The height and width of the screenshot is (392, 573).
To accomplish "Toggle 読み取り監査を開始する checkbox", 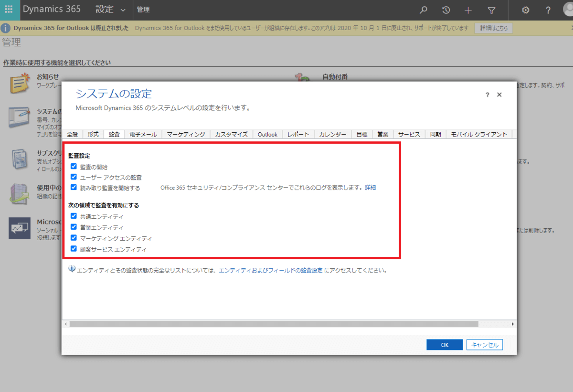I will pyautogui.click(x=74, y=188).
